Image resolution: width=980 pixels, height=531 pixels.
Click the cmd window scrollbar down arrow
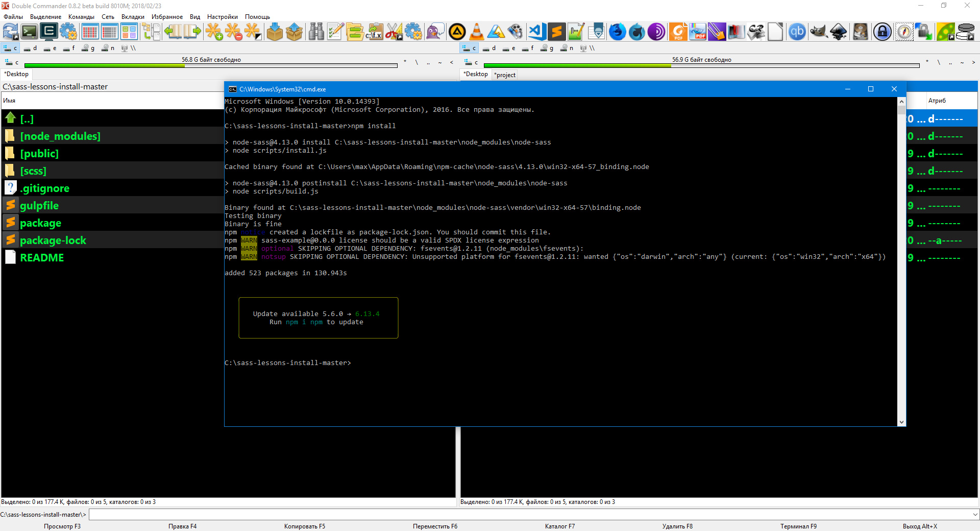901,422
